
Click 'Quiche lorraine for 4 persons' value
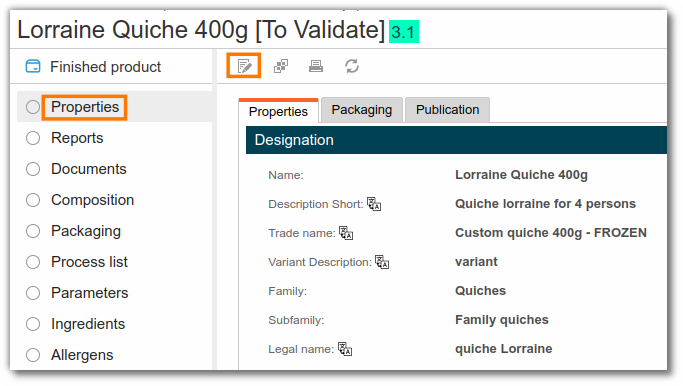pos(545,204)
